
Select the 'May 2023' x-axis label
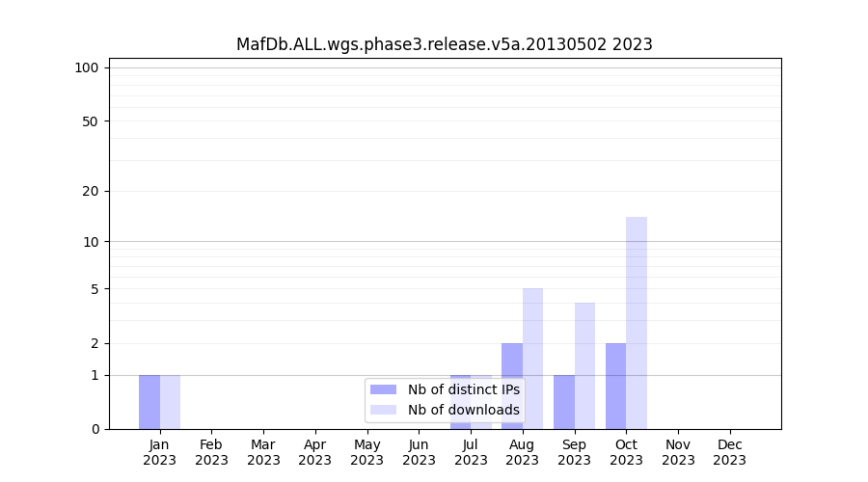[366, 452]
